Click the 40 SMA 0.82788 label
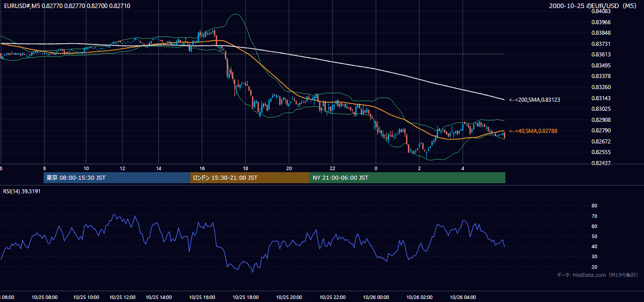The height and width of the screenshot is (302, 644). (533, 131)
